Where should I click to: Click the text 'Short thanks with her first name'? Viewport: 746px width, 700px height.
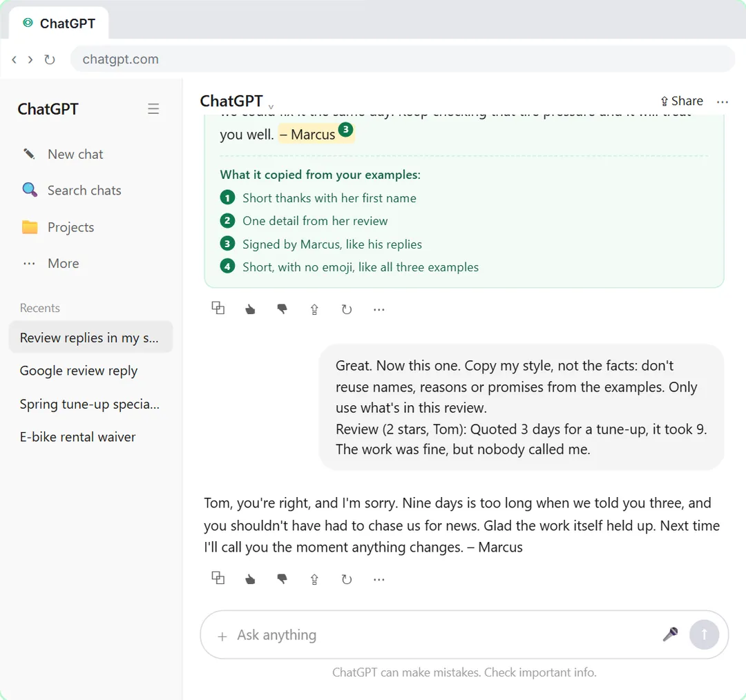tap(329, 198)
